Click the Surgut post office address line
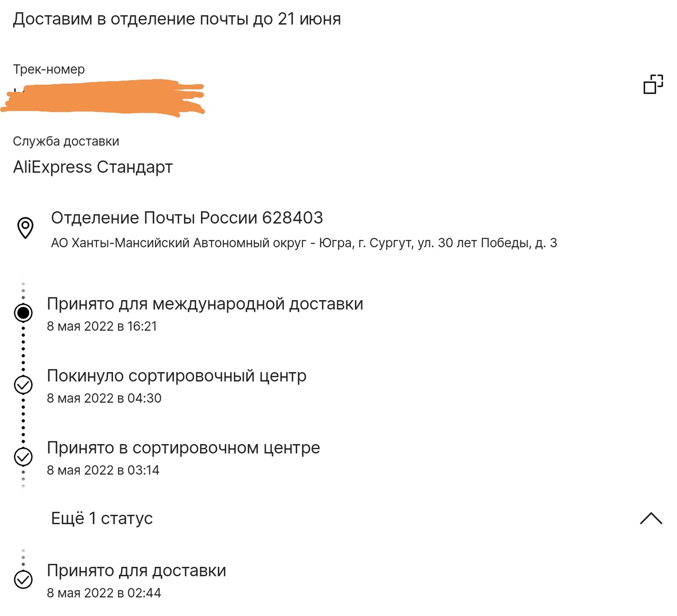 pos(304,243)
